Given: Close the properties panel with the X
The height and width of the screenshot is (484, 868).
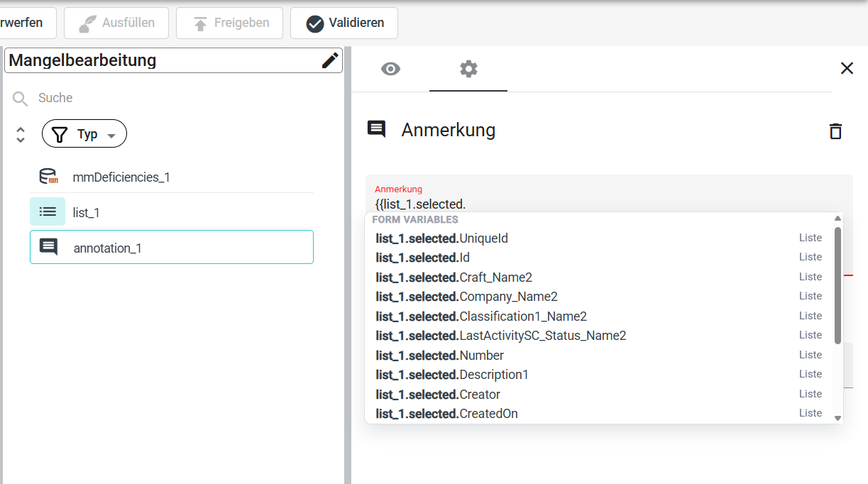Looking at the screenshot, I should pyautogui.click(x=847, y=68).
